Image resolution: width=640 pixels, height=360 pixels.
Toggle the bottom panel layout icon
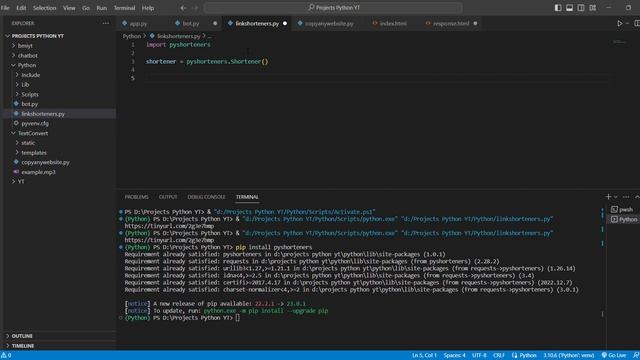click(569, 8)
